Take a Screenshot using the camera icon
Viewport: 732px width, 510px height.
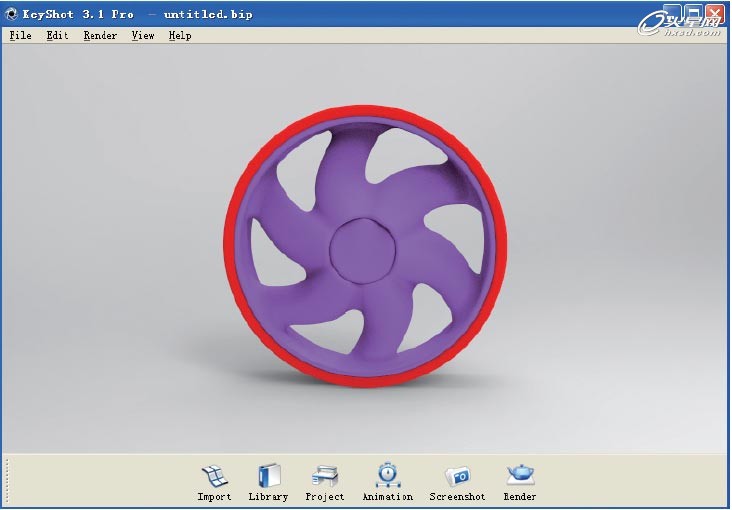click(x=457, y=476)
